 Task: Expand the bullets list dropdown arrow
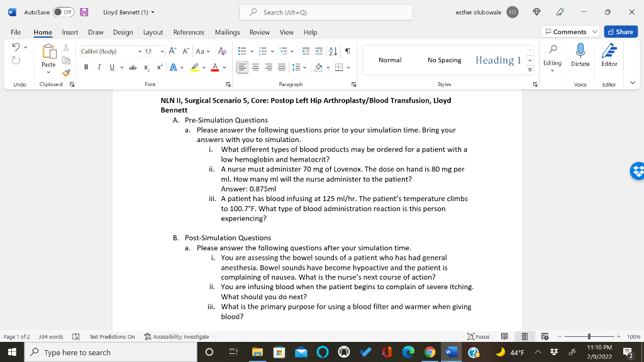click(252, 52)
